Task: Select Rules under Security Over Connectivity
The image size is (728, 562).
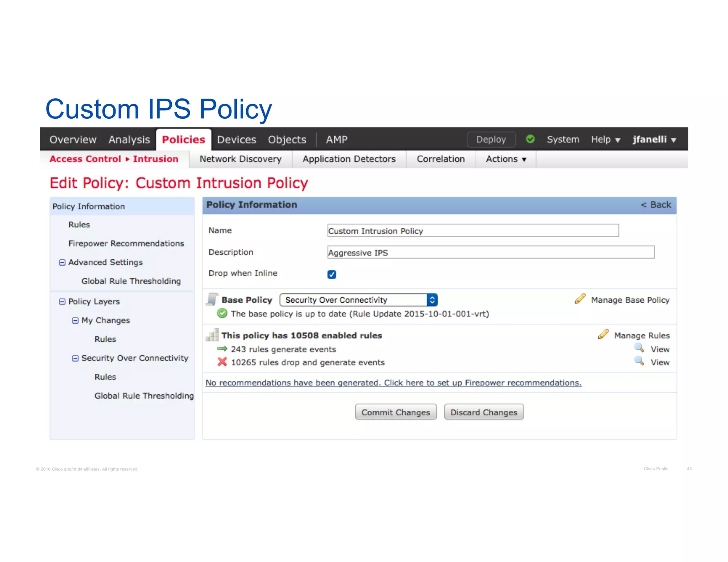Action: pyautogui.click(x=105, y=377)
